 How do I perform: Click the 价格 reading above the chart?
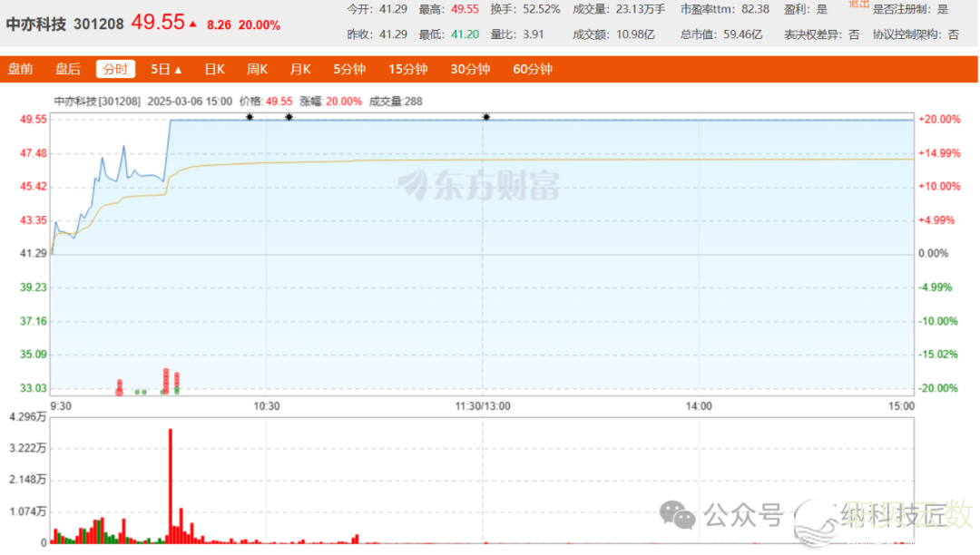pyautogui.click(x=266, y=102)
